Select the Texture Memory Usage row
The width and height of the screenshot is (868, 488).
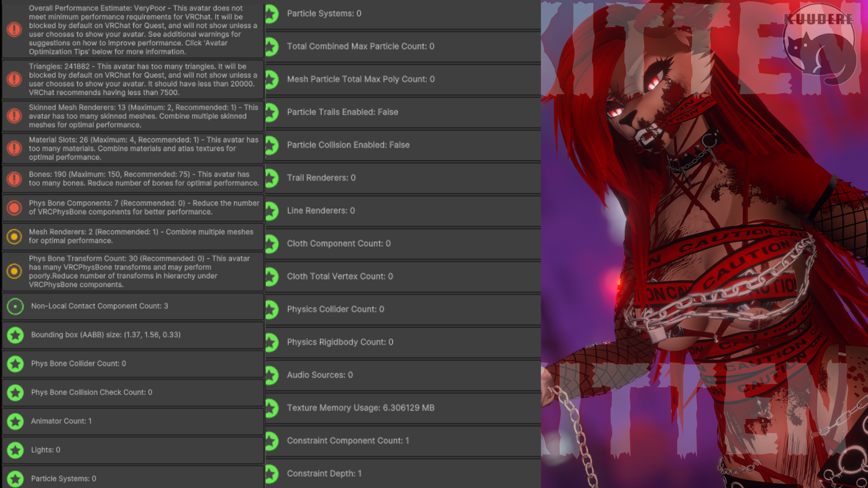(x=360, y=408)
